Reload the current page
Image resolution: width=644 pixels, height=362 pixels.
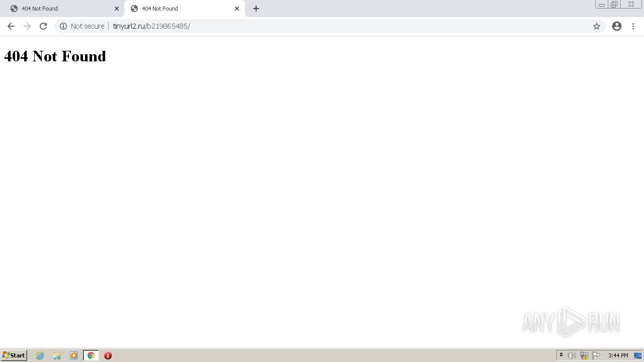pyautogui.click(x=43, y=26)
